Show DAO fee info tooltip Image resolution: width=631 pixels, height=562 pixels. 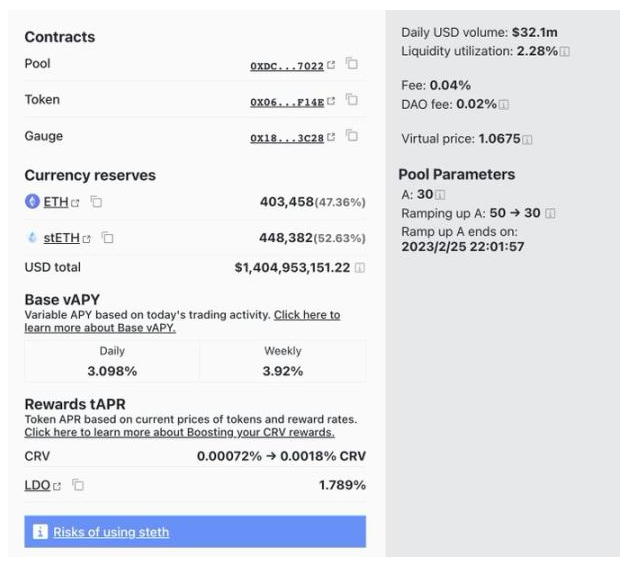pos(503,105)
